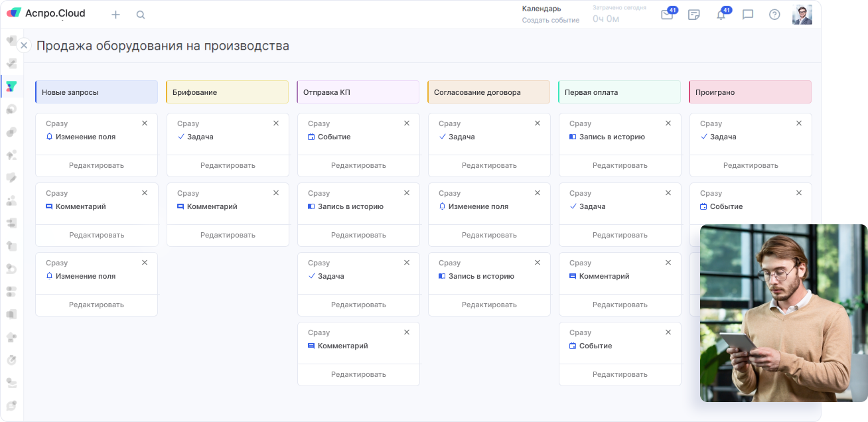Open the notes icon in header
This screenshot has height=422, width=868.
point(694,15)
